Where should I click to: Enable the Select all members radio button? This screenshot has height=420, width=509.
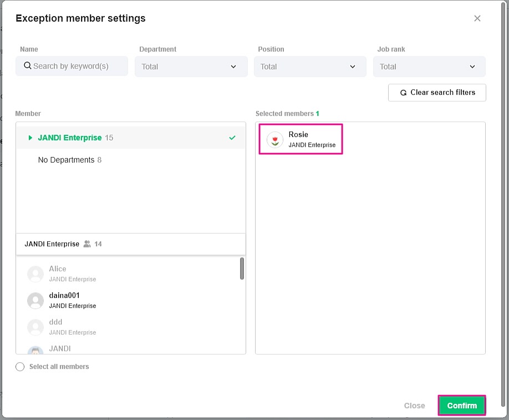pos(21,367)
